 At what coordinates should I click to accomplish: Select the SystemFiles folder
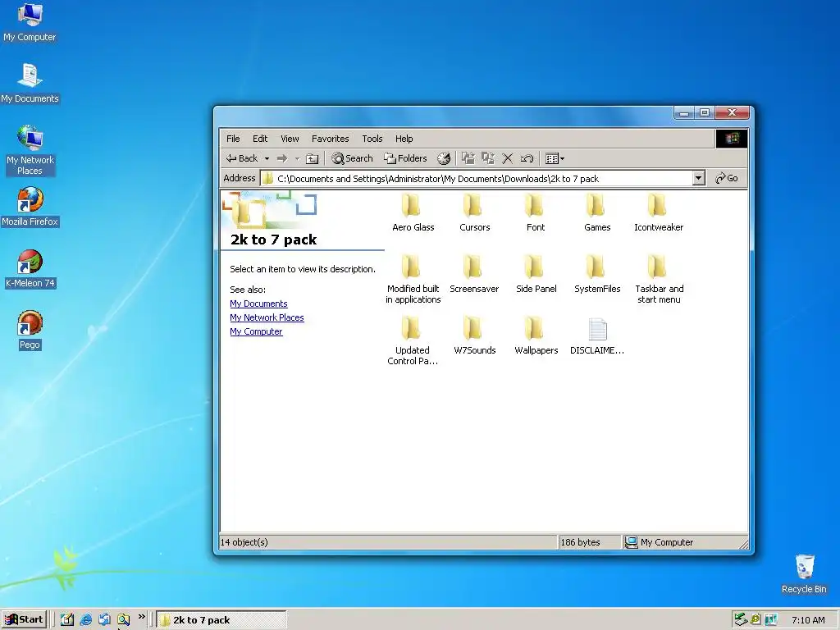pos(597,274)
